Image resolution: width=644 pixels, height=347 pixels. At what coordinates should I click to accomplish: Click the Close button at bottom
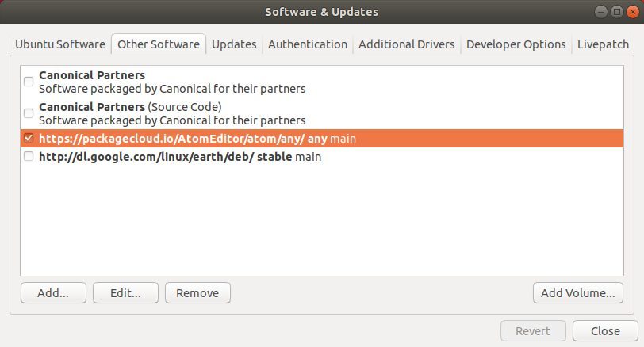point(605,330)
